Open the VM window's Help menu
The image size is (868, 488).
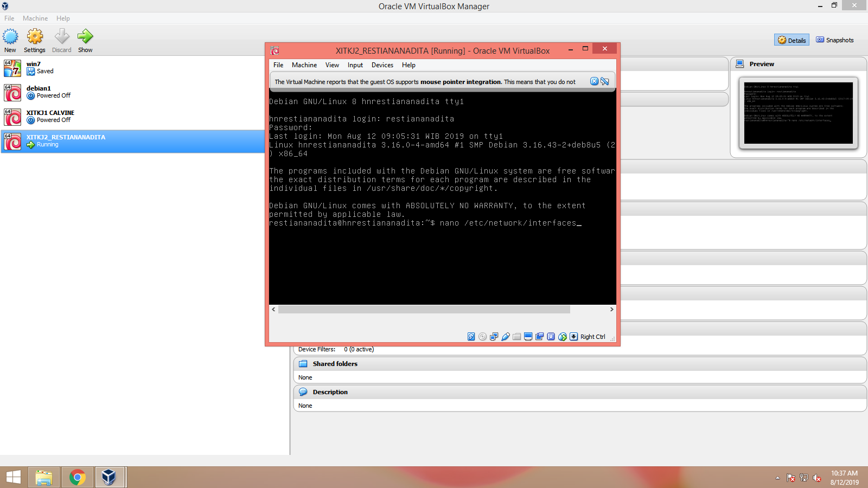pos(409,65)
